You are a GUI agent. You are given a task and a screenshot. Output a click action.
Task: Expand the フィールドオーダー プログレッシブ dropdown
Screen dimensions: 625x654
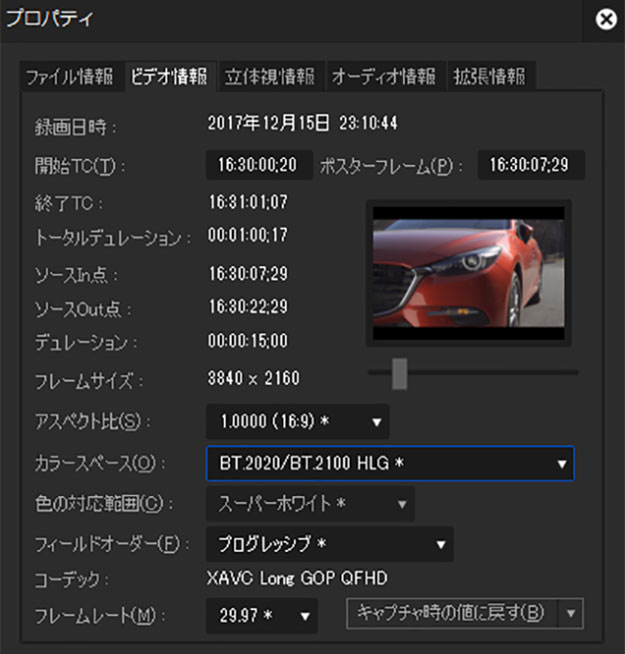tap(329, 545)
